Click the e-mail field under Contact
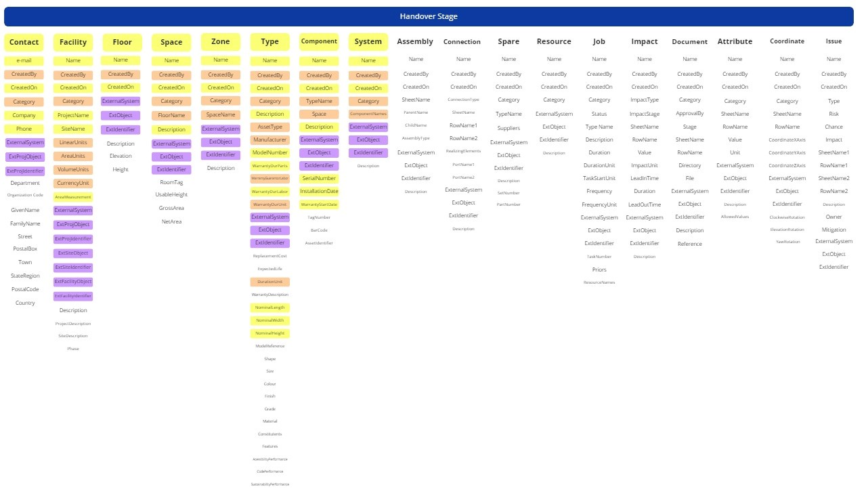This screenshot has height=493, width=868. tap(24, 60)
